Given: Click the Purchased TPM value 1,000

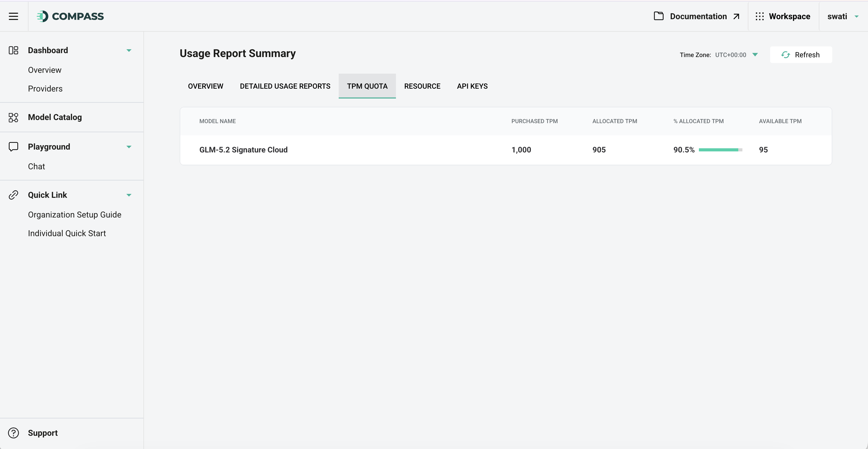Looking at the screenshot, I should click(x=521, y=150).
